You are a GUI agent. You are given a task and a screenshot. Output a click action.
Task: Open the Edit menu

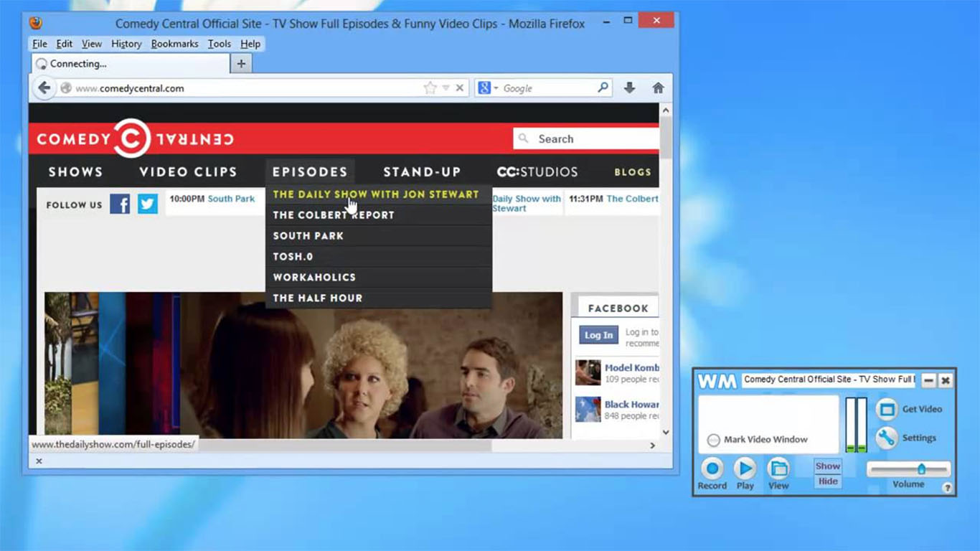(x=65, y=44)
